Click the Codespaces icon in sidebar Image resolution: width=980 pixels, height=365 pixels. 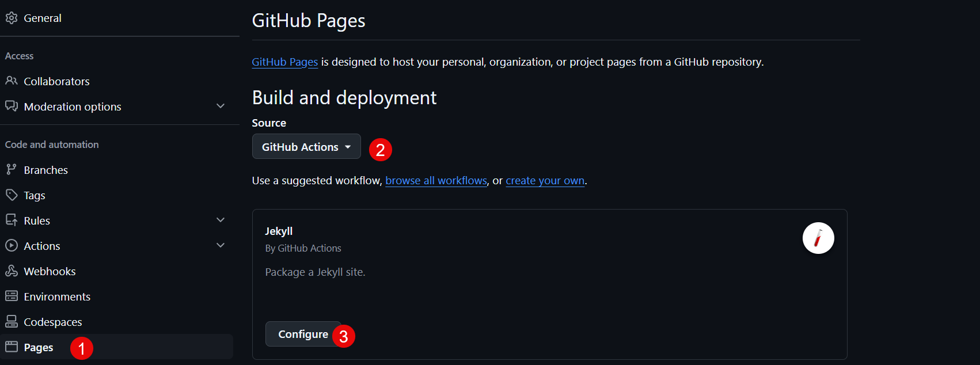pyautogui.click(x=12, y=321)
